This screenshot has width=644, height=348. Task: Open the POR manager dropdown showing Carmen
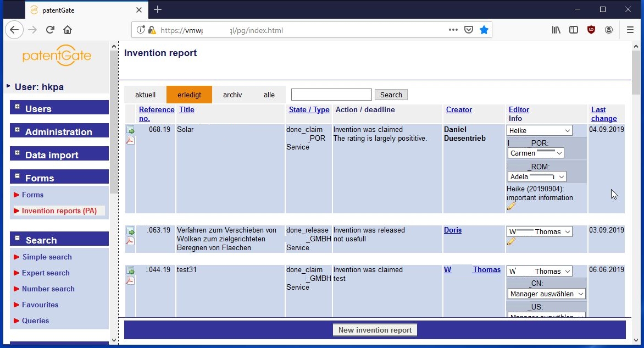pos(536,153)
